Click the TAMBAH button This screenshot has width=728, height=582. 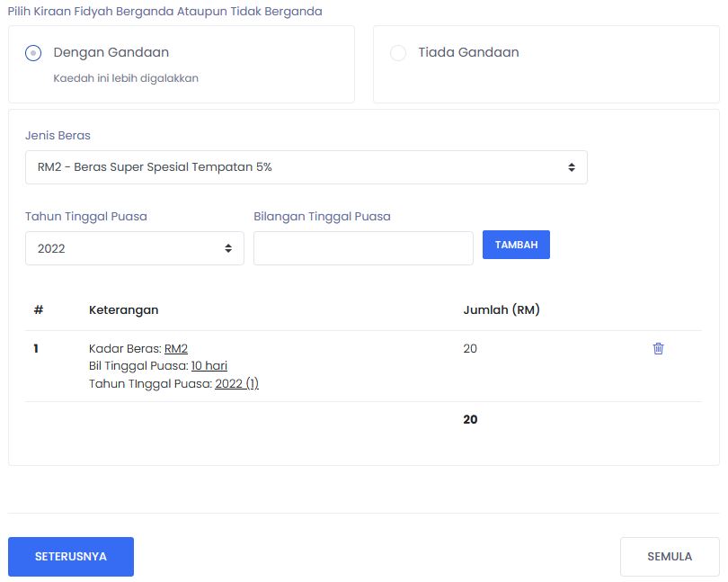point(516,244)
